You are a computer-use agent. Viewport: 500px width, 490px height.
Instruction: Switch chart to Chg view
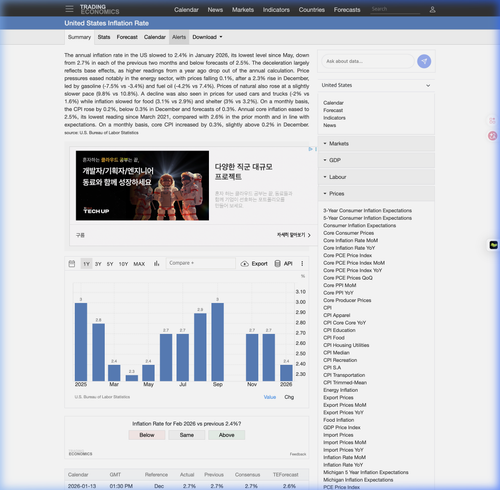289,397
